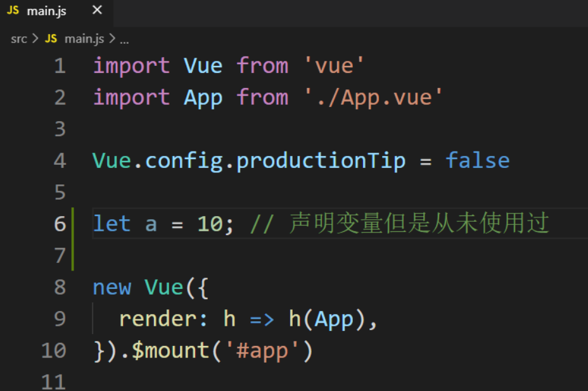This screenshot has height=391, width=588.
Task: Click the src breadcrumb folder
Action: click(x=19, y=39)
